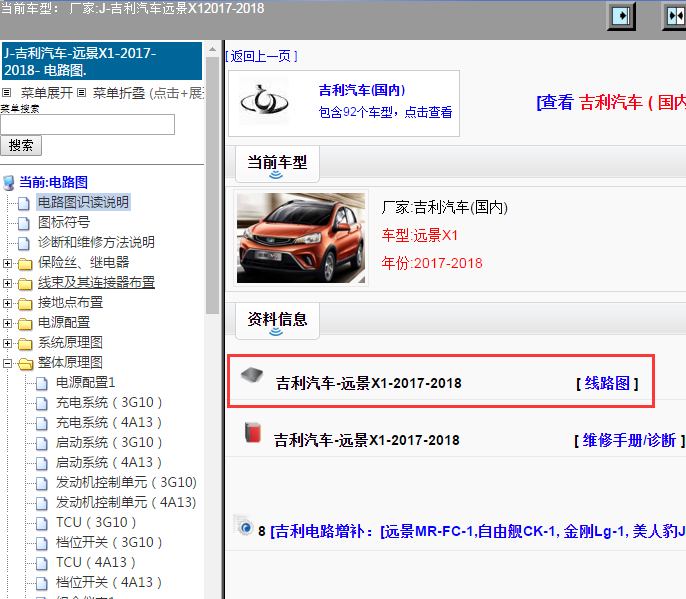This screenshot has height=599, width=686.
Task: Click the 当前车型 tab header
Action: point(277,164)
